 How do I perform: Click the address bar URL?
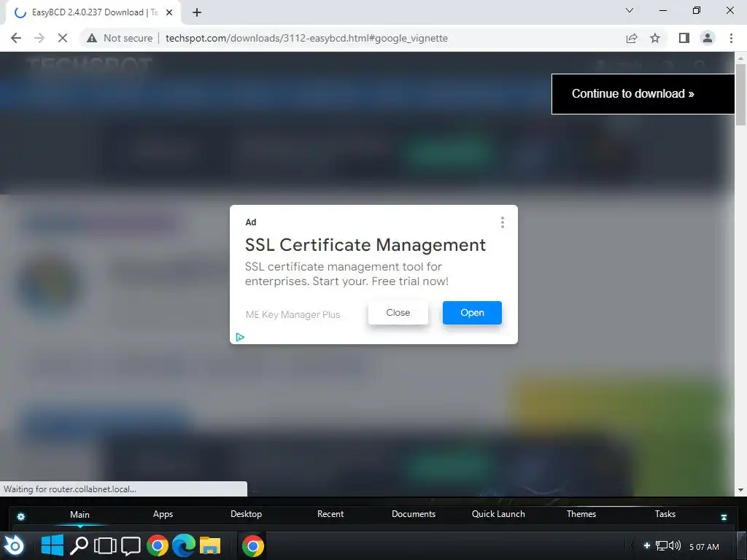(306, 38)
